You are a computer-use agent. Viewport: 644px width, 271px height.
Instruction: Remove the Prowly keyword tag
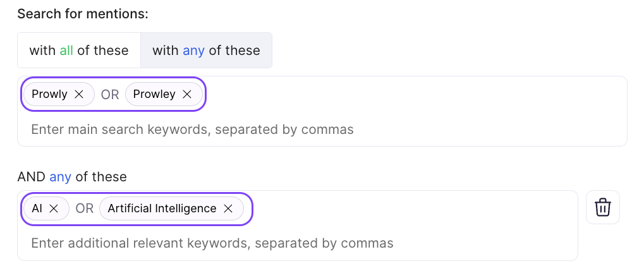79,94
